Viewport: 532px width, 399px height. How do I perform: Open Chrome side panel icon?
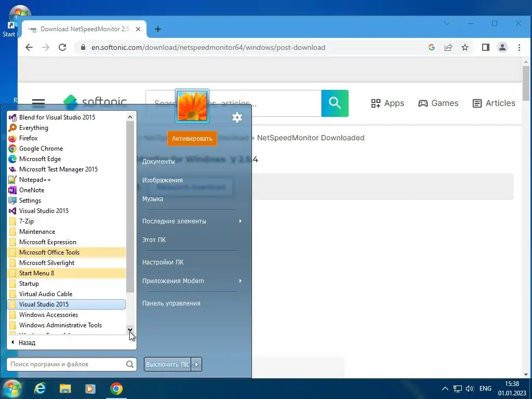click(x=486, y=47)
